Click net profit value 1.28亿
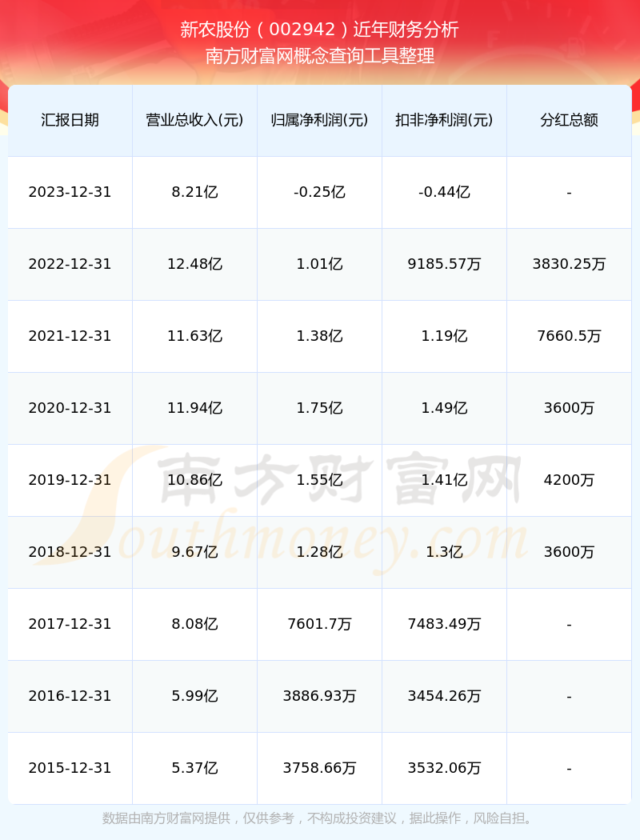Viewport: 640px width, 840px height. tap(320, 552)
